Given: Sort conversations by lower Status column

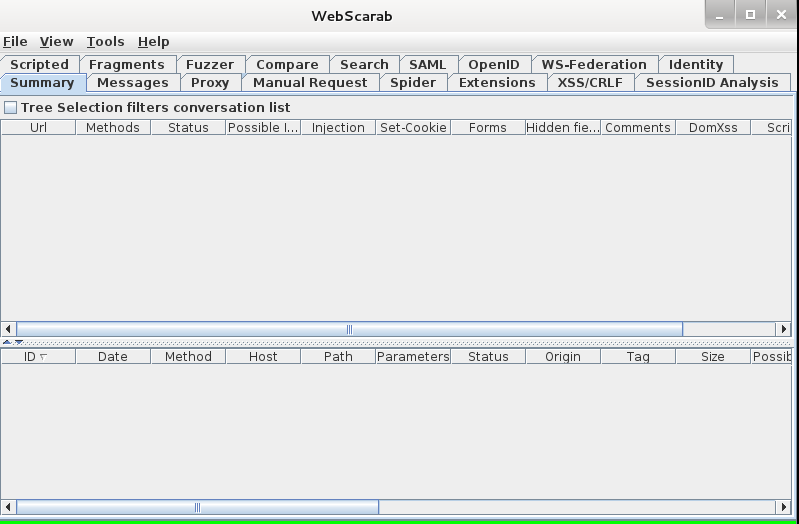Looking at the screenshot, I should 488,356.
